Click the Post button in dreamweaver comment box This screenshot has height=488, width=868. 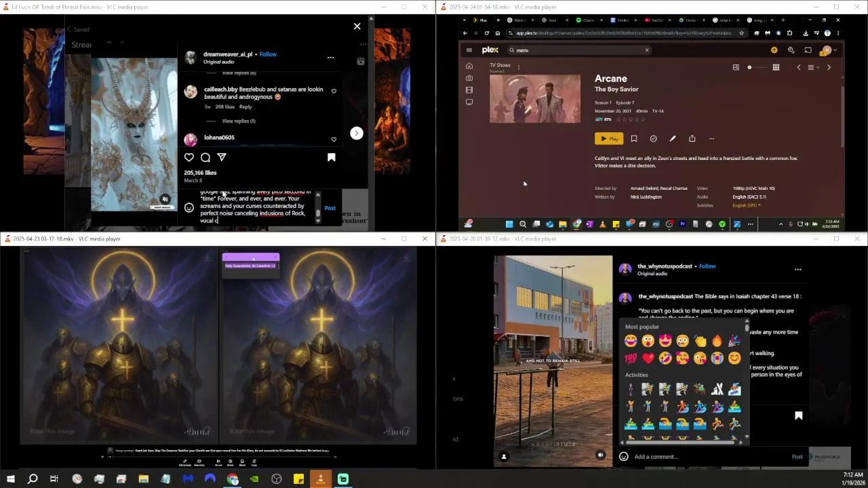(330, 208)
